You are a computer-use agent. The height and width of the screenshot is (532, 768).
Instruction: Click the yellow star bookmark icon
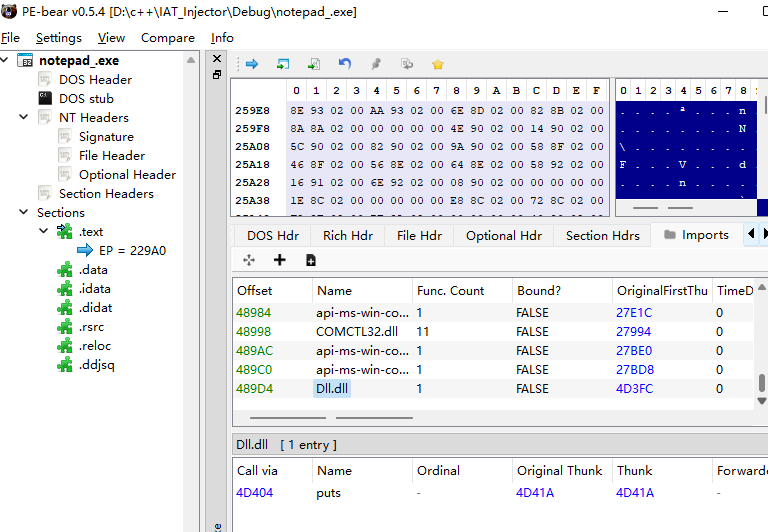[x=438, y=64]
